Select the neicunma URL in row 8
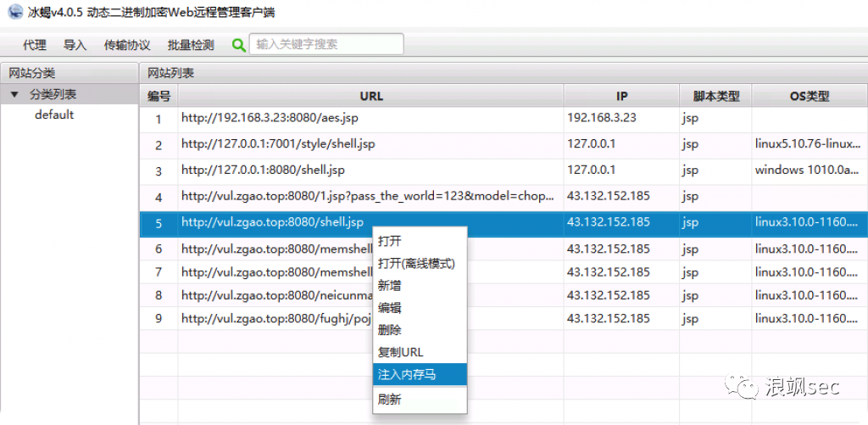868x425 pixels. pos(275,295)
